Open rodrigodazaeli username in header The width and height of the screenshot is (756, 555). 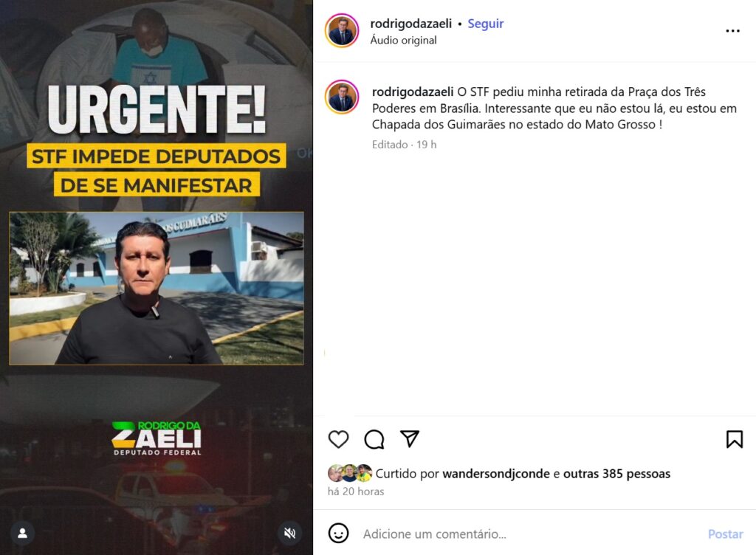[410, 24]
